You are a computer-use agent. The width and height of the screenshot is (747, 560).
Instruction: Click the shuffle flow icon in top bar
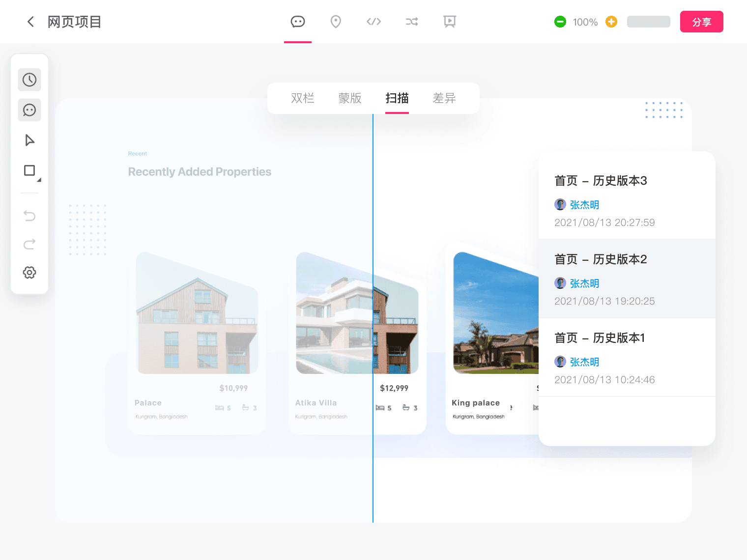click(412, 22)
